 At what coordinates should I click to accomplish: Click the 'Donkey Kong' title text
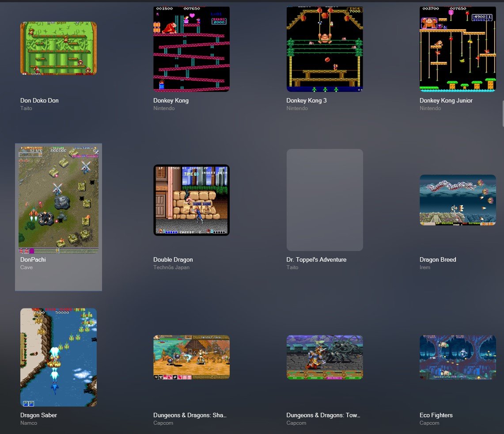171,100
